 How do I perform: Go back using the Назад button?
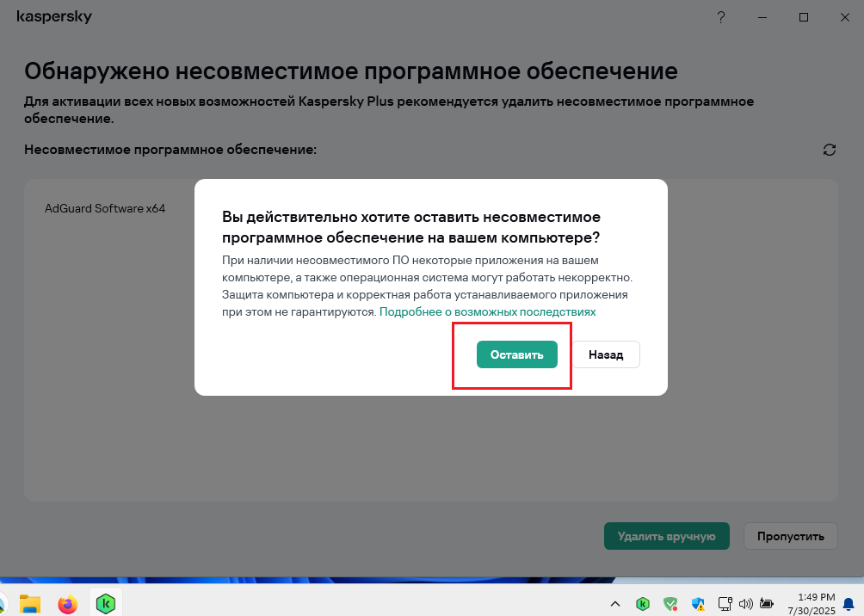tap(606, 354)
